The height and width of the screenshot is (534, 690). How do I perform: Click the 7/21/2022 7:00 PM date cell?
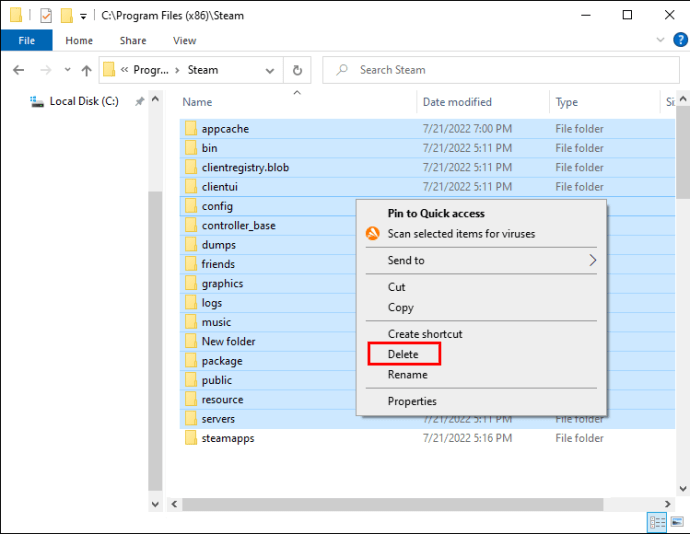(467, 129)
